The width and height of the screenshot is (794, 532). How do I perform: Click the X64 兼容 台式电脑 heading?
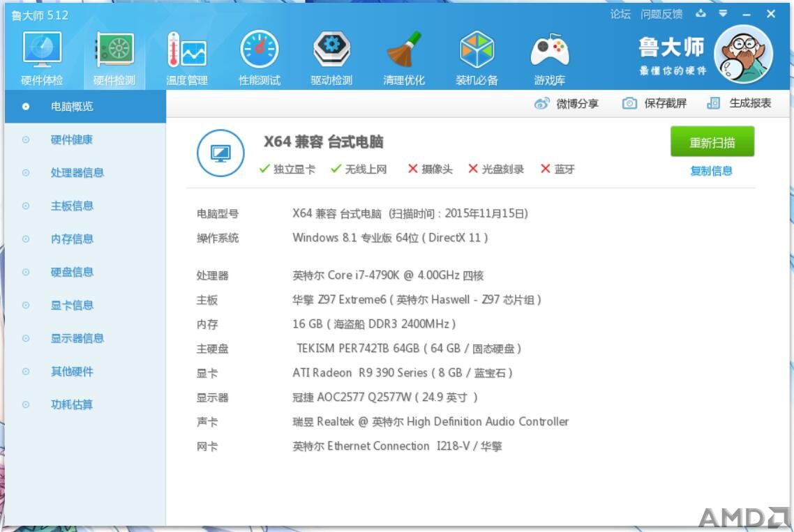click(323, 142)
